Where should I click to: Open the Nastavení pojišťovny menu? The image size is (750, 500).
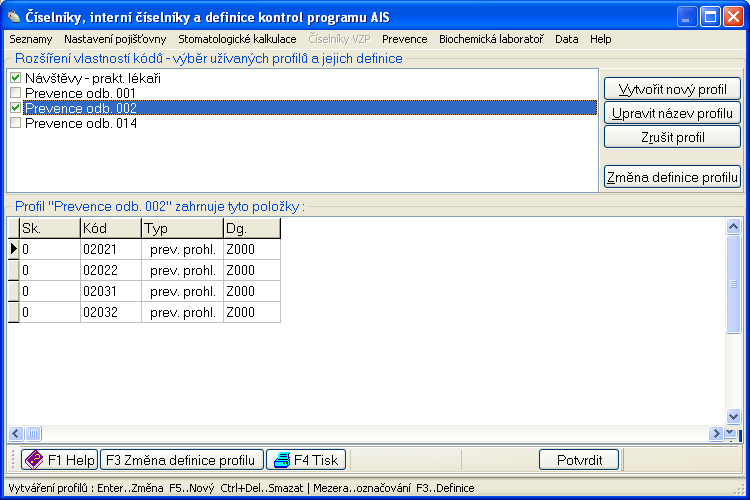[x=115, y=39]
